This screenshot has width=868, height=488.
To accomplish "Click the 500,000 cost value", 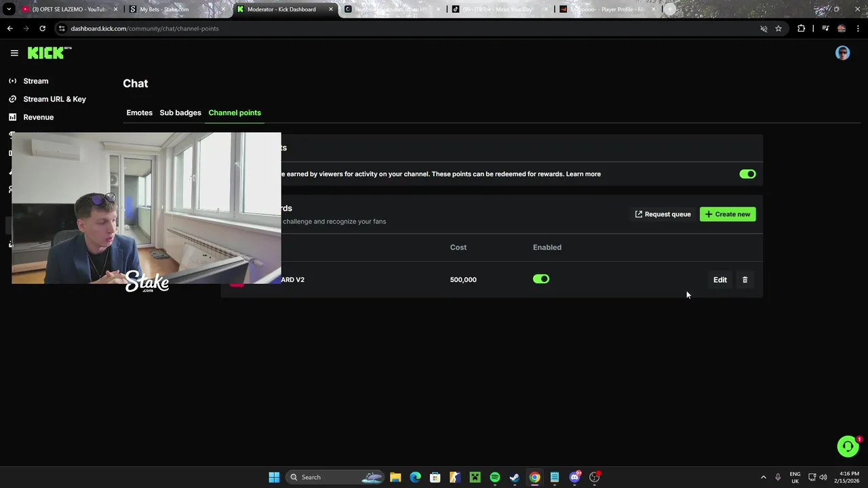I will click(x=463, y=280).
